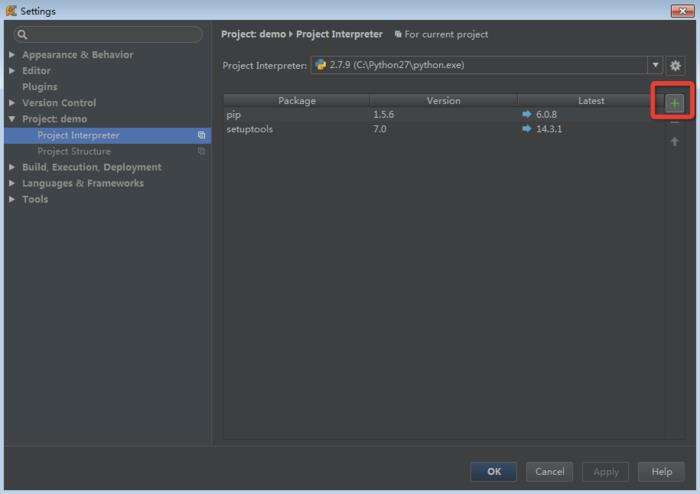The height and width of the screenshot is (494, 700).
Task: Expand Languages & Frameworks arrow
Action: 12,183
